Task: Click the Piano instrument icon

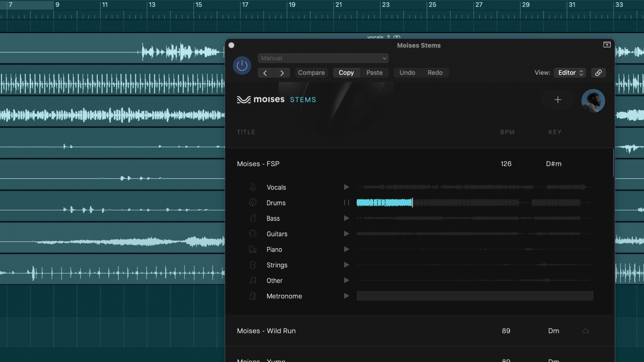Action: click(x=253, y=249)
